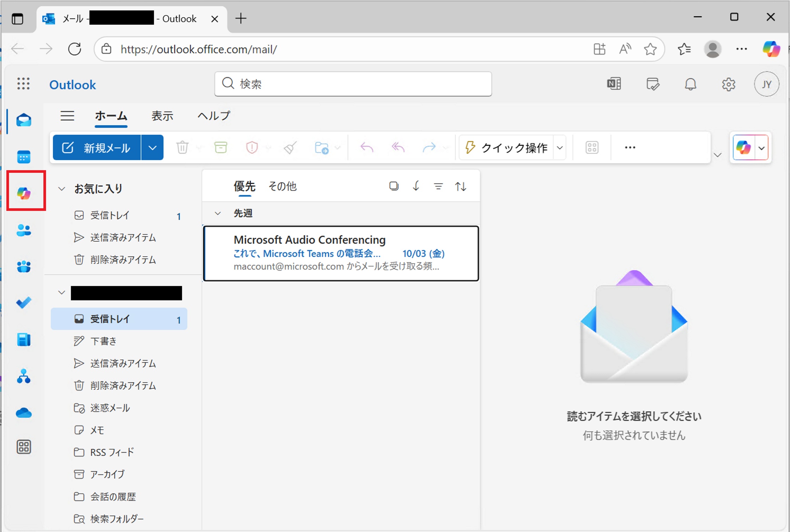790x532 pixels.
Task: Open the notifications bell icon
Action: (690, 84)
